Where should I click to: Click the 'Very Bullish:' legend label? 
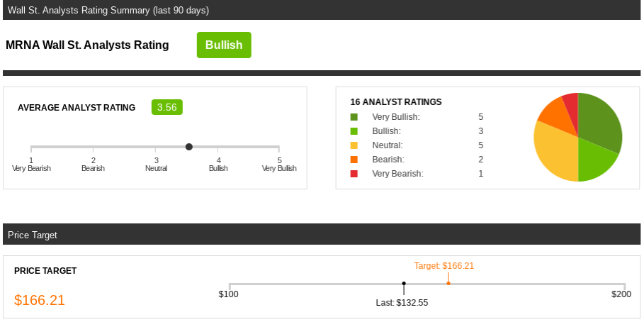click(396, 117)
